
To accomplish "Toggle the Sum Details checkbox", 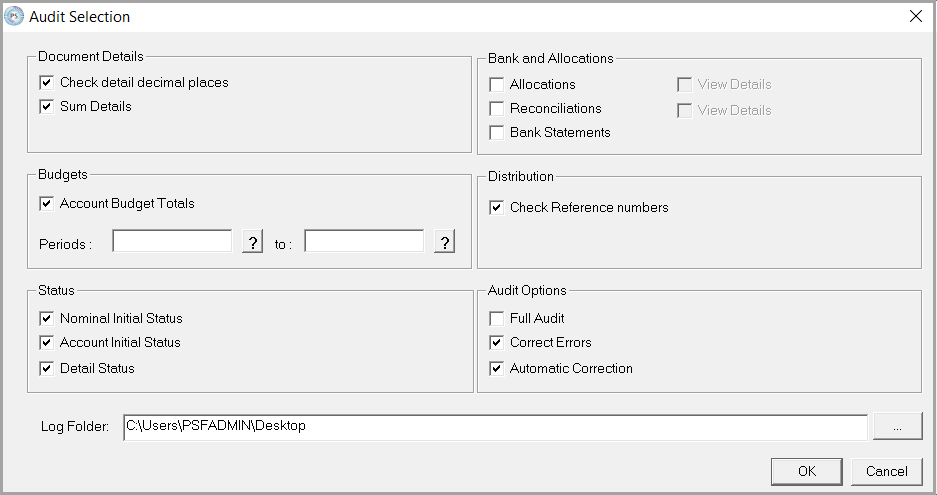I will [47, 106].
